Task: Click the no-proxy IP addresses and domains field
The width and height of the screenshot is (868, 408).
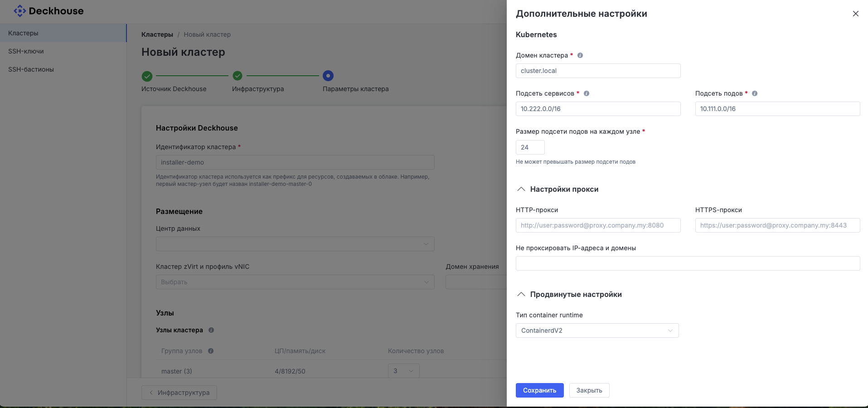Action: 688,263
